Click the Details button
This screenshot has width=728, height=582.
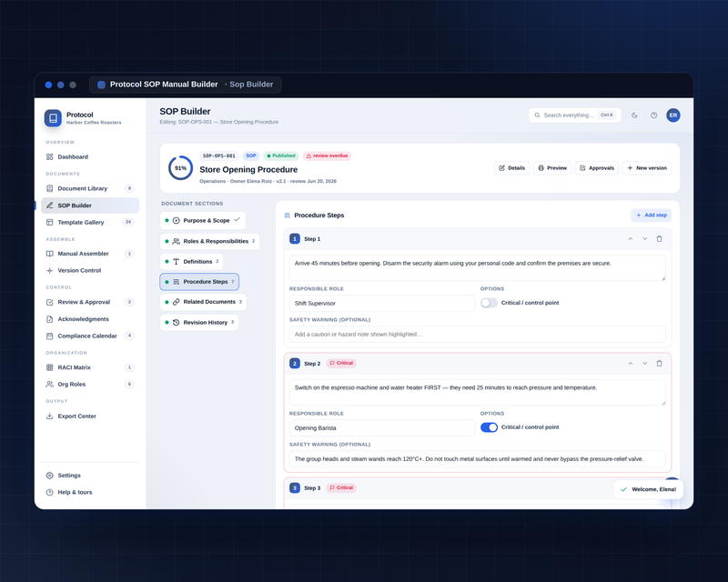click(512, 168)
